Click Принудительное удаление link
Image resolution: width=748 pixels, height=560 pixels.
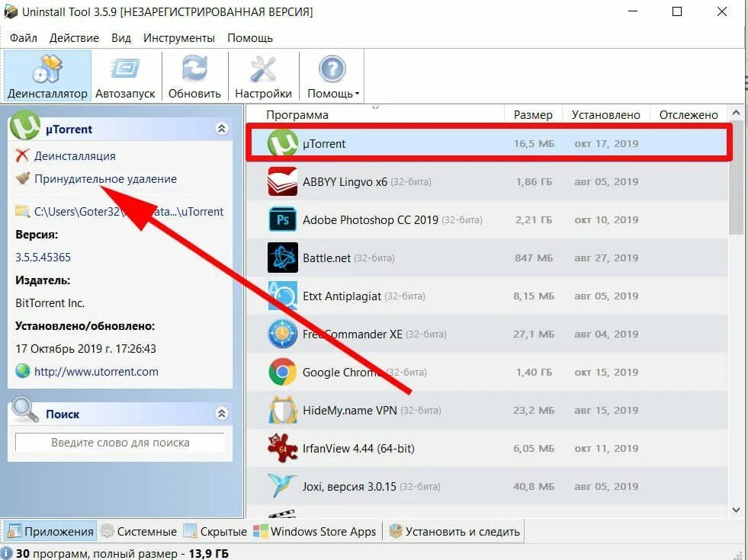coord(105,179)
